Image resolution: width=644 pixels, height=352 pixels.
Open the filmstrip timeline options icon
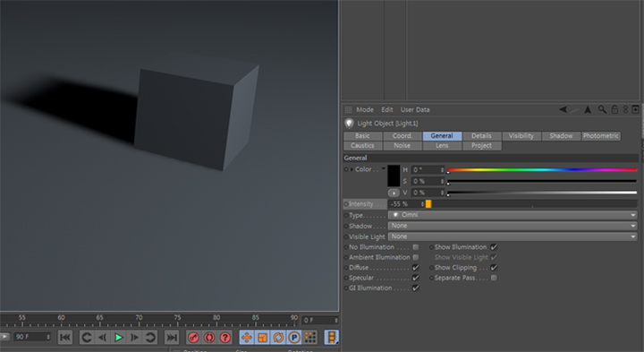click(x=332, y=338)
